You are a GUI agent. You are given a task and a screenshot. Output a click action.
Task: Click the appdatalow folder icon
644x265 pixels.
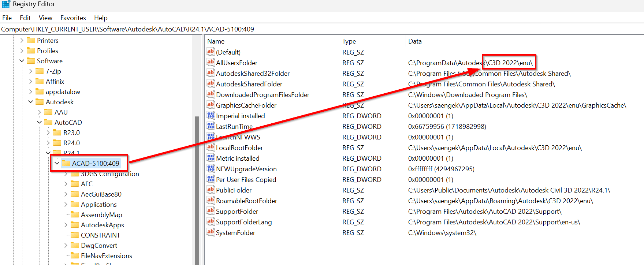coord(40,92)
